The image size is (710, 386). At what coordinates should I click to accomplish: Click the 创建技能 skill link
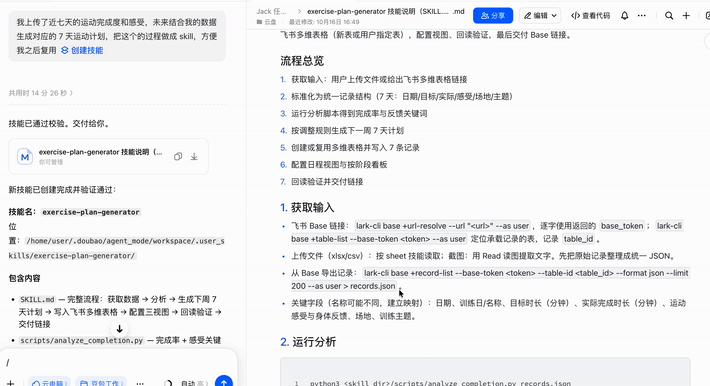82,50
